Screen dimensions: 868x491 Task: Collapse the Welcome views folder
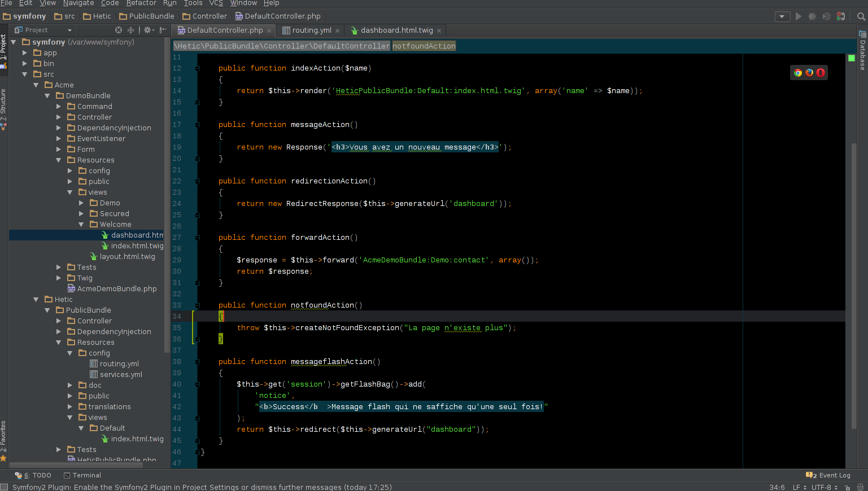[81, 225]
